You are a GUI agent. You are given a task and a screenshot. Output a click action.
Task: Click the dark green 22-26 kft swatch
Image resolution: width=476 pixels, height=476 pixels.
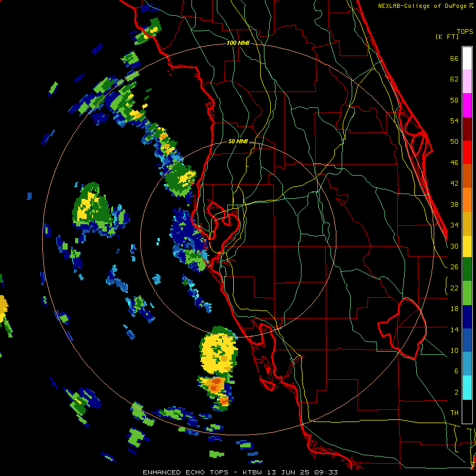[x=467, y=269]
